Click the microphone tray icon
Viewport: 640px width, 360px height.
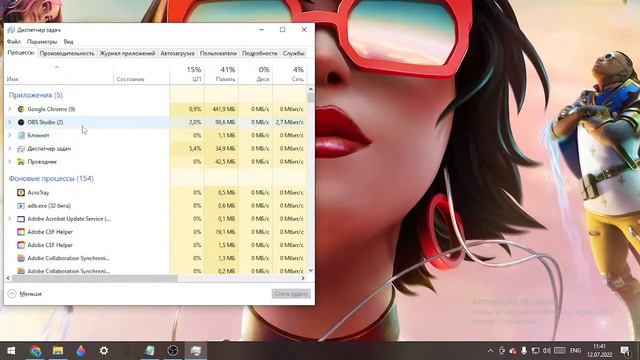click(x=524, y=351)
